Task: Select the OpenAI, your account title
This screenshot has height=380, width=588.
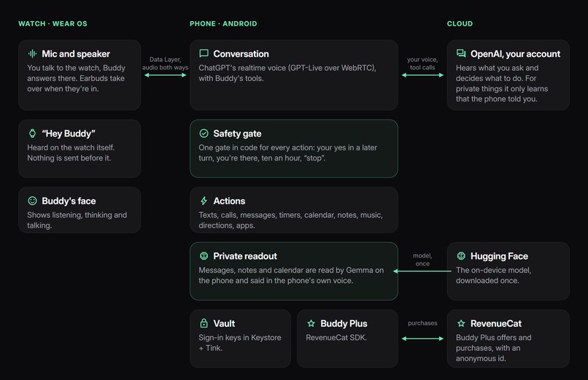Action: pyautogui.click(x=515, y=54)
